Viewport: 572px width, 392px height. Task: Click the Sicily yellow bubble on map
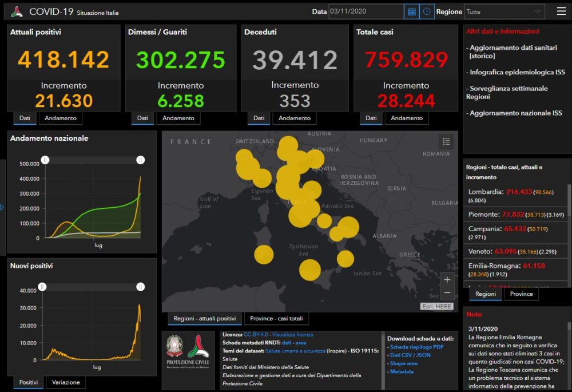[x=309, y=270]
